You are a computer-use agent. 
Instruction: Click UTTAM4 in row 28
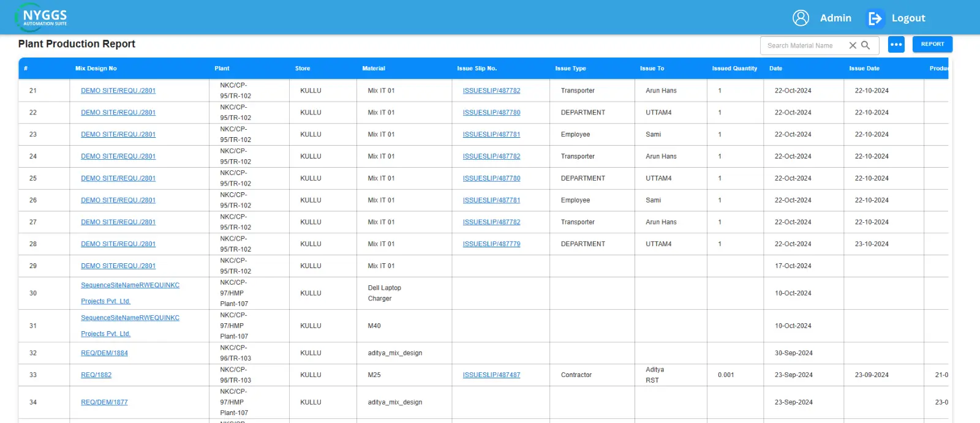tap(658, 244)
